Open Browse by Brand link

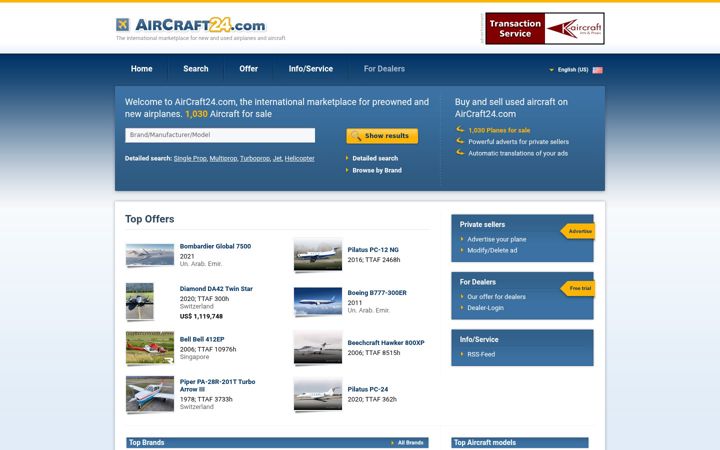tap(377, 170)
